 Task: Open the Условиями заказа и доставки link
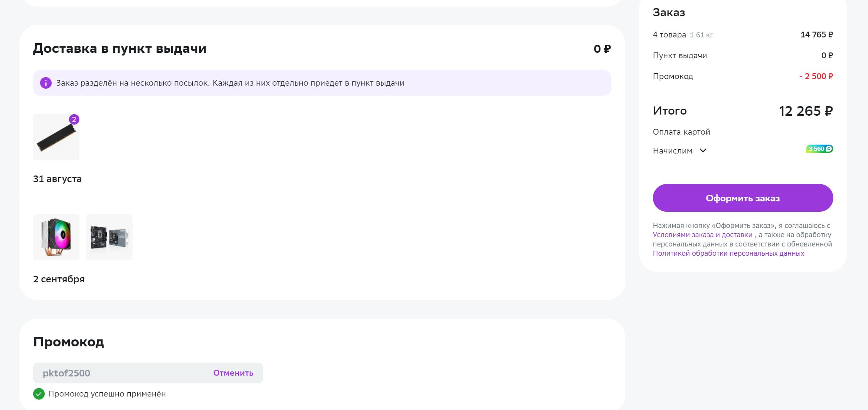click(702, 235)
